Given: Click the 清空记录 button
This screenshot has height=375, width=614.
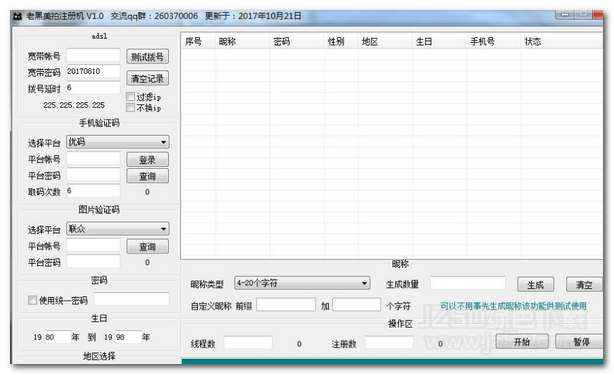Looking at the screenshot, I should click(x=148, y=78).
